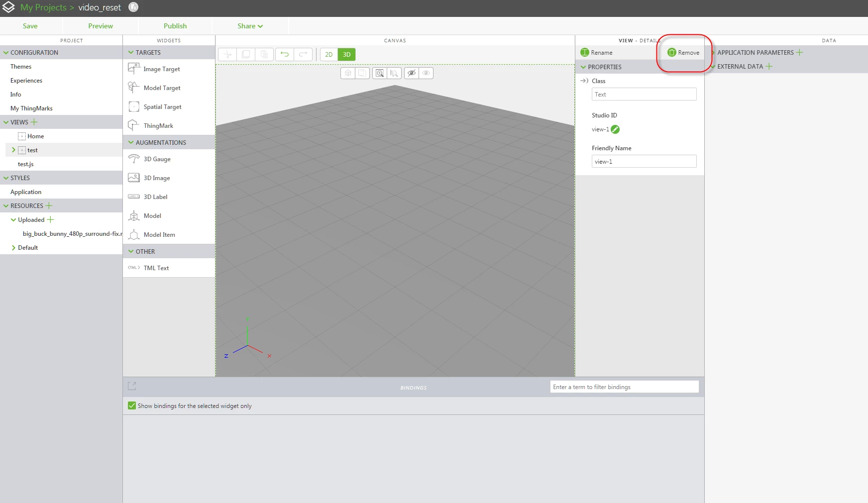
Task: Click the Remove view button
Action: 683,52
